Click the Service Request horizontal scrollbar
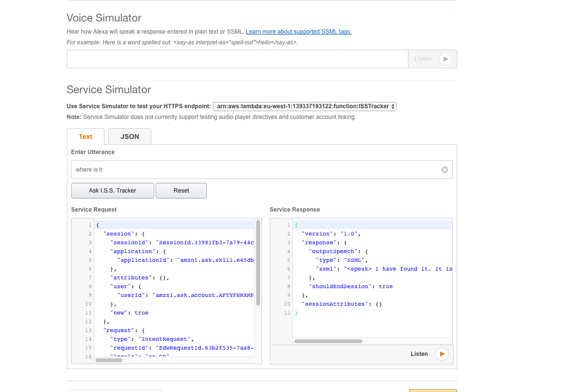Image resolution: width=588 pixels, height=392 pixels. [109, 360]
